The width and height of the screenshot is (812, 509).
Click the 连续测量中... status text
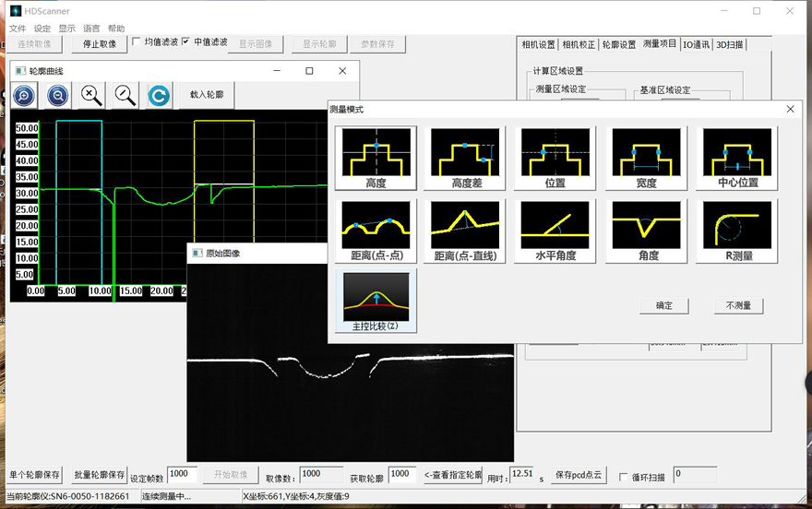tap(167, 497)
